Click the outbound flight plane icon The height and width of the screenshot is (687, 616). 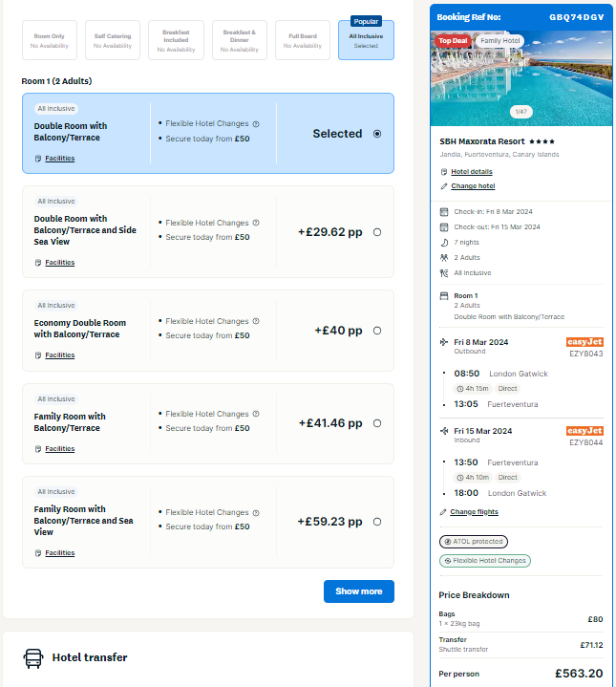coord(444,342)
